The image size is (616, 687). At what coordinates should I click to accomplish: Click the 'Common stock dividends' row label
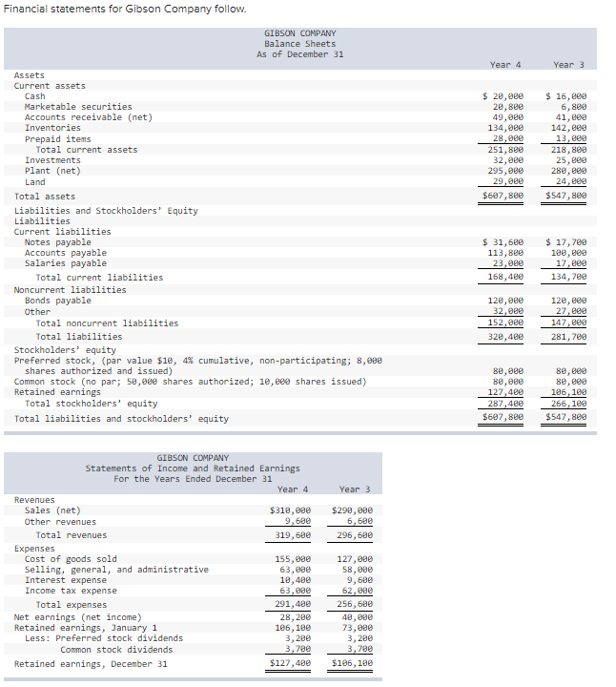[116, 650]
